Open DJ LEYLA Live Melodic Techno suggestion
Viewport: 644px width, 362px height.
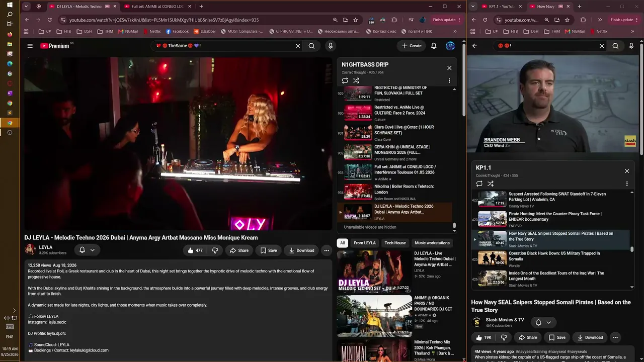coord(397,271)
